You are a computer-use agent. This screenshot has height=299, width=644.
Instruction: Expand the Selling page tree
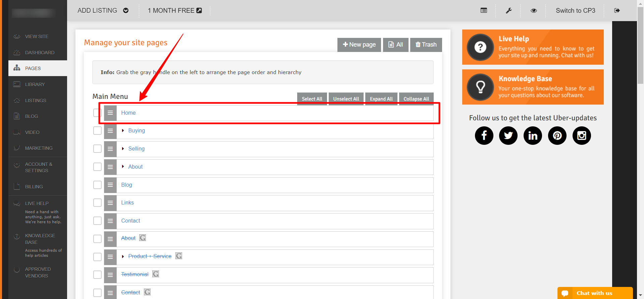point(123,148)
